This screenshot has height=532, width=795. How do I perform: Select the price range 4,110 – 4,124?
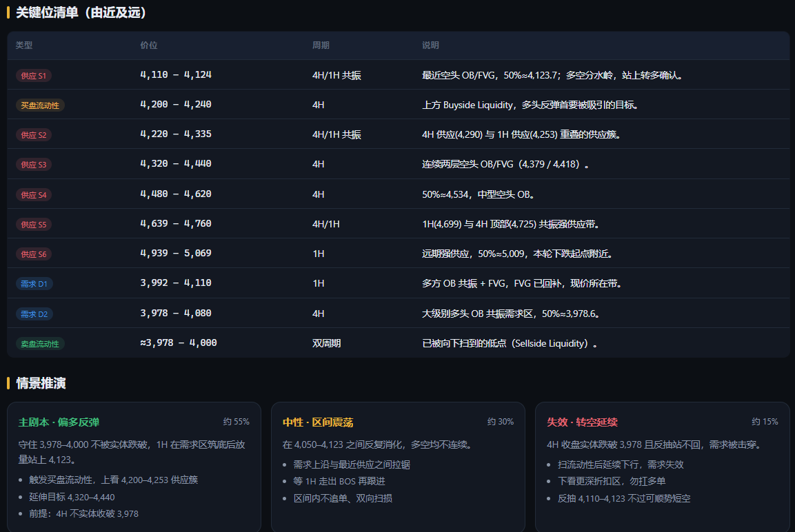176,75
